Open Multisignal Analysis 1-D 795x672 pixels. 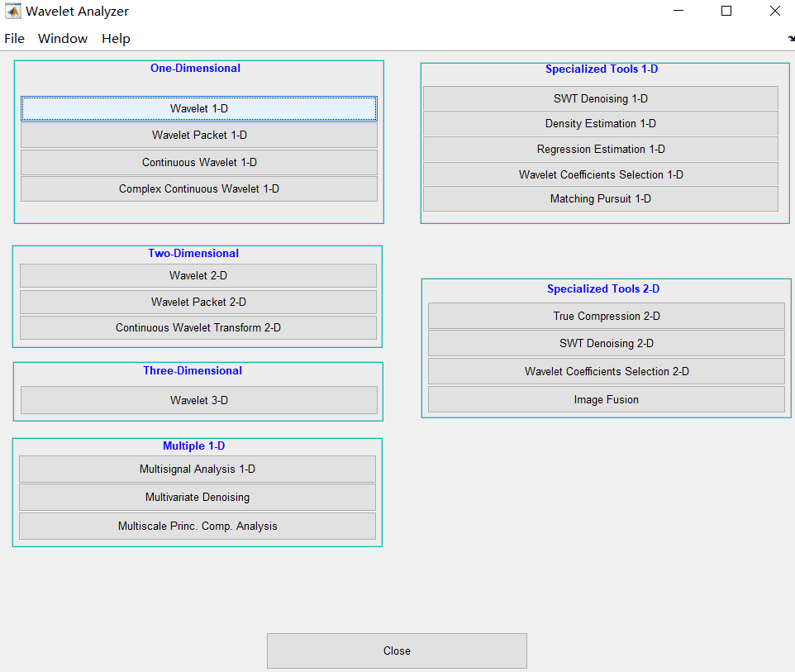(x=198, y=469)
